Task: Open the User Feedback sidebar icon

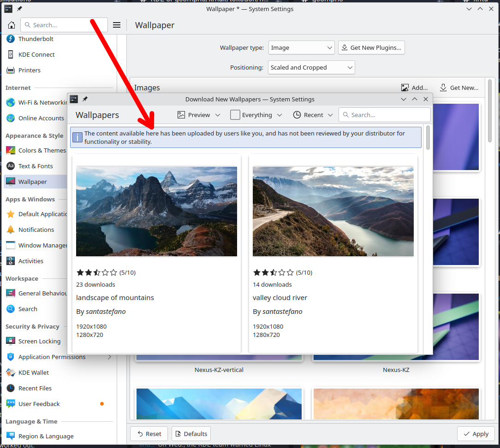Action: 11,404
